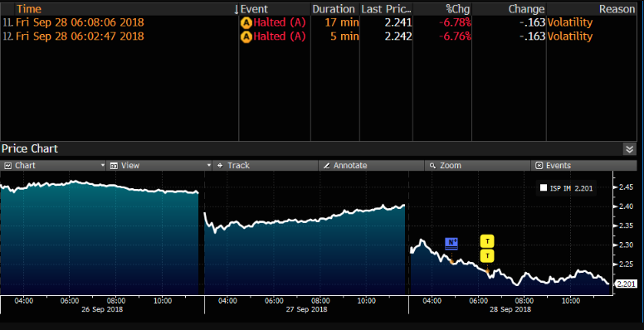
Task: Click the Events toolbar option
Action: [x=583, y=165]
